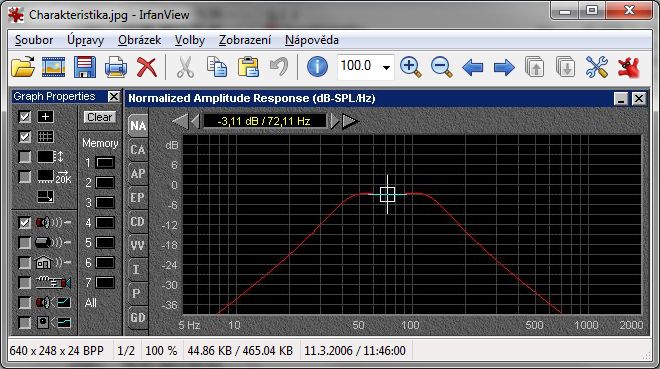Click the small right cursor step arrow

click(335, 121)
